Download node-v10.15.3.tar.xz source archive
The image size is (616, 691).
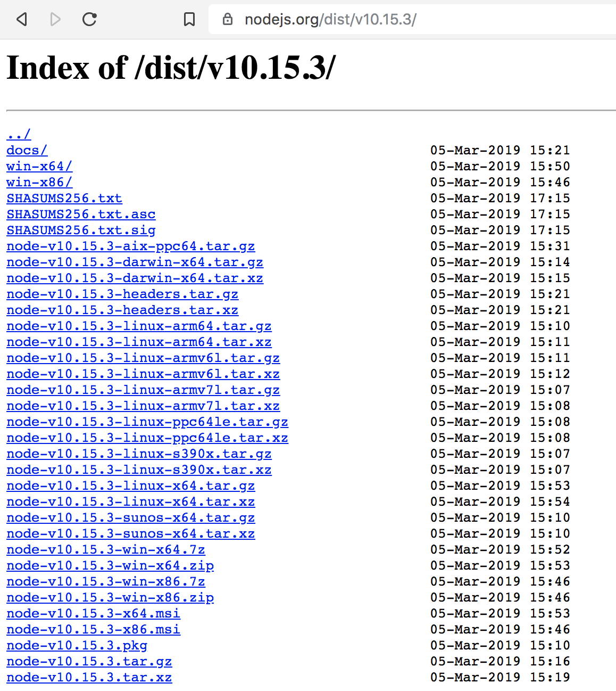89,677
